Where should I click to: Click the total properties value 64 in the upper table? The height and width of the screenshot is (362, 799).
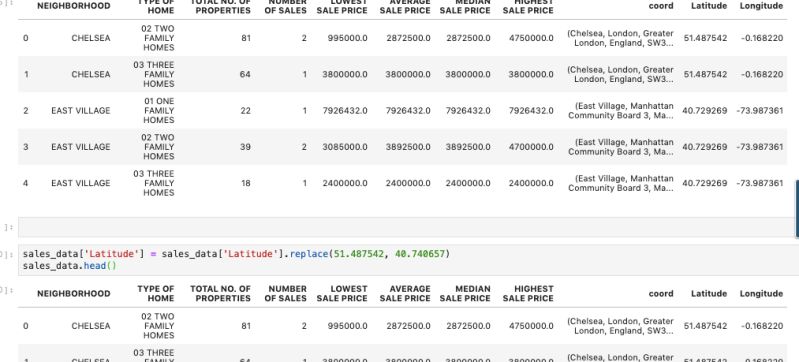tap(246, 74)
